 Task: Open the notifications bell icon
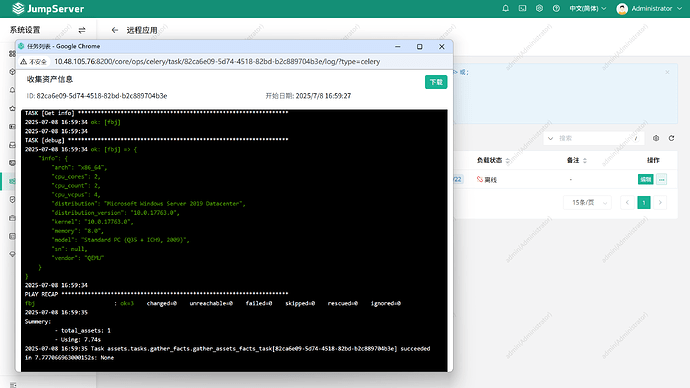tap(506, 8)
